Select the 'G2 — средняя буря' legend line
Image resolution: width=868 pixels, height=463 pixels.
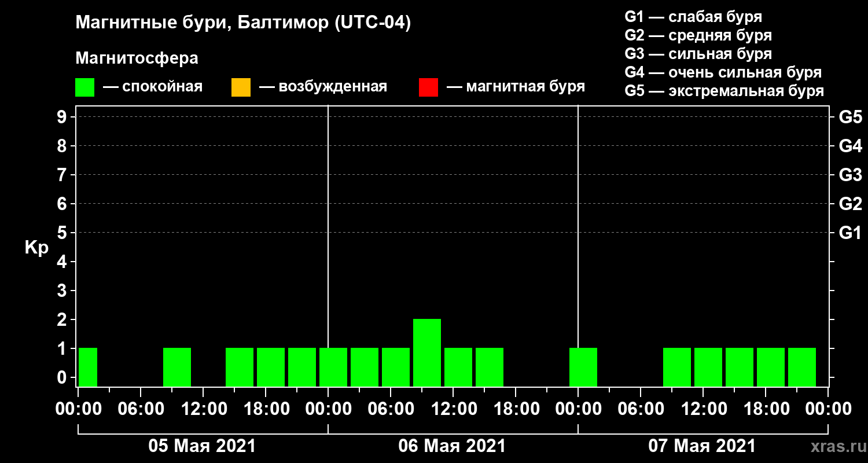698,35
